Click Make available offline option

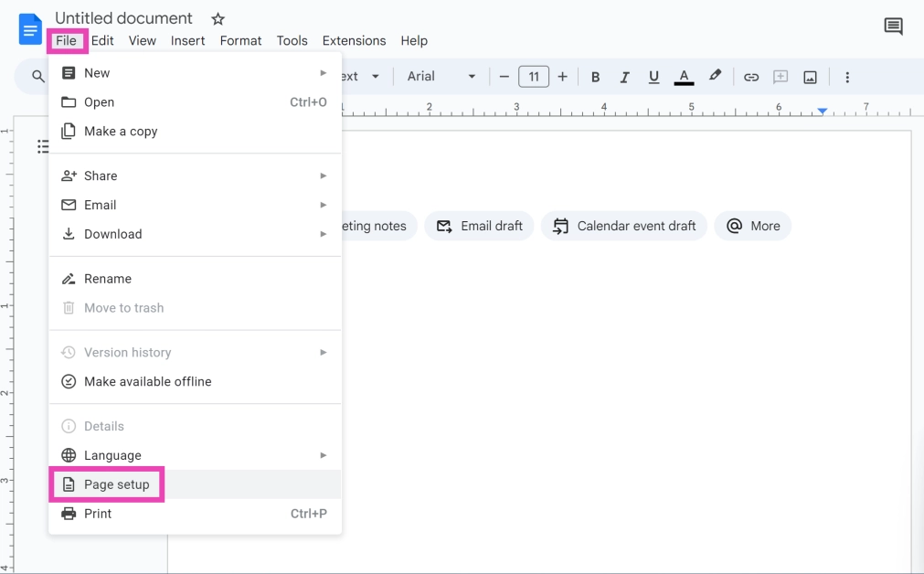point(147,382)
